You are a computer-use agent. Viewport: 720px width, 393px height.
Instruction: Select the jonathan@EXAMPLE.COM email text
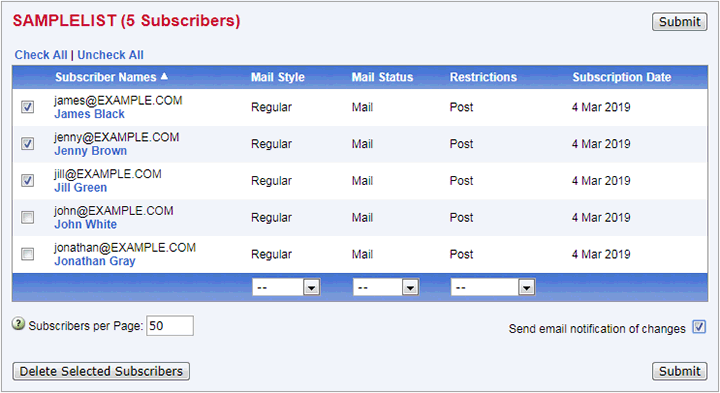125,247
